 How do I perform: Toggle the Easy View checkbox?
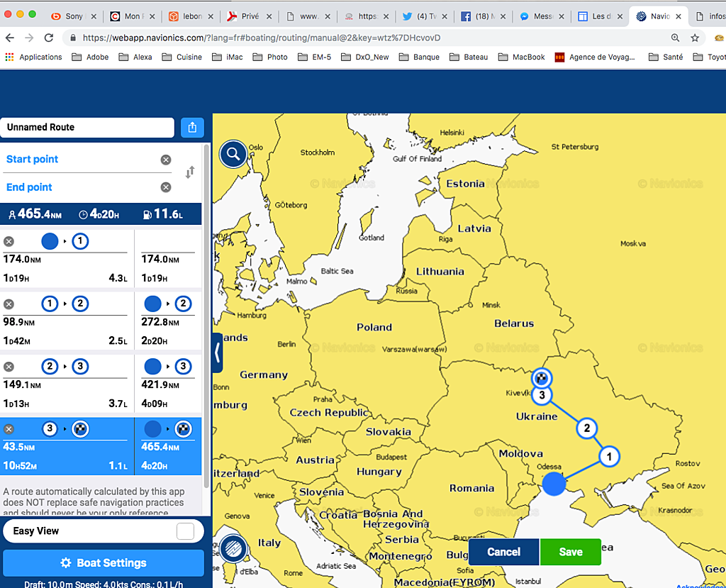pos(185,531)
